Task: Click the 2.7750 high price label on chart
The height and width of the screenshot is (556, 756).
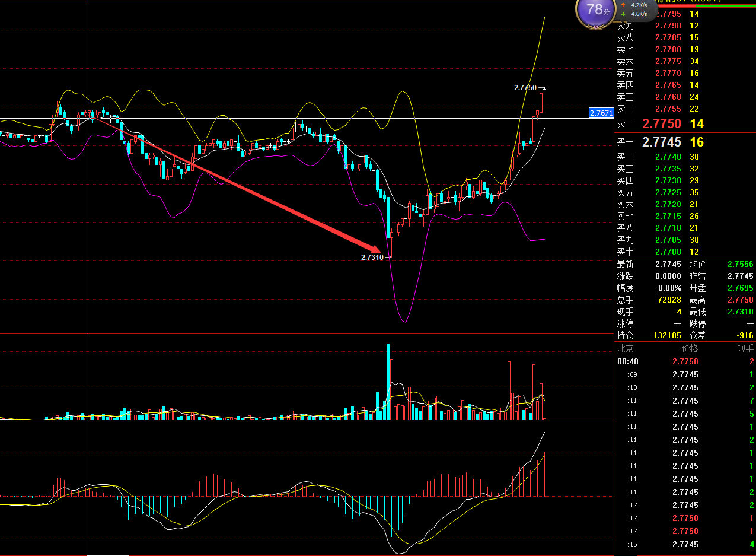Action: pos(525,88)
